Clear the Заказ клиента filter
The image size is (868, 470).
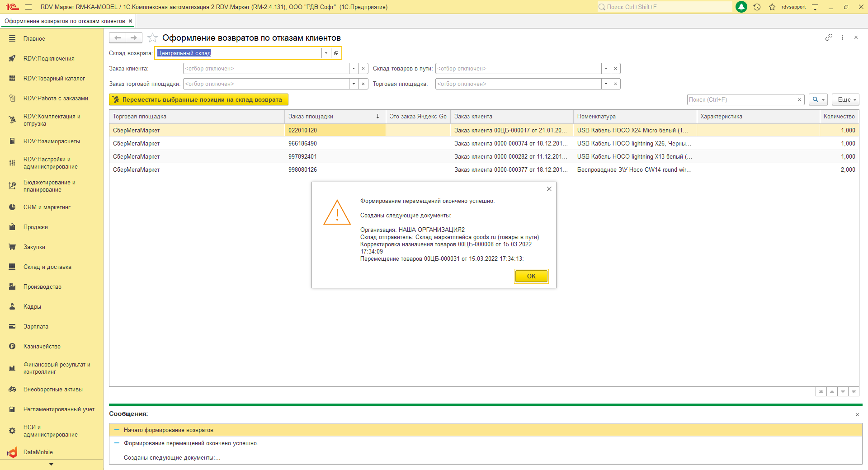click(363, 69)
